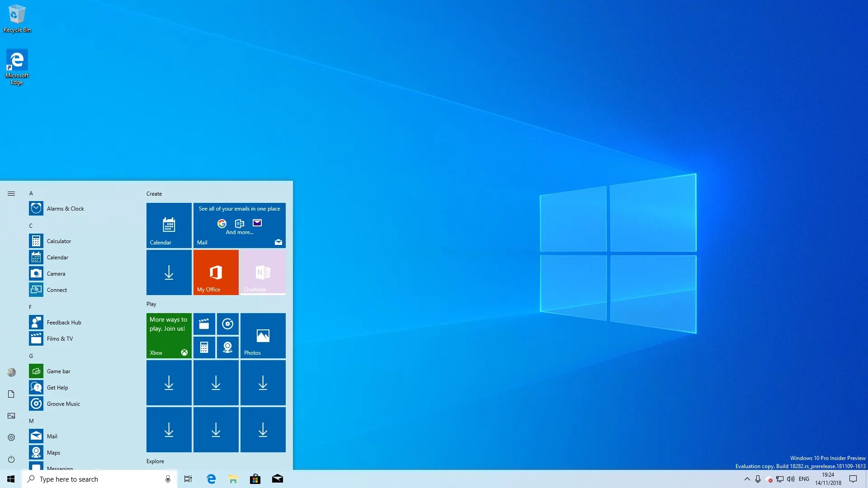Open Game bar app

point(58,371)
